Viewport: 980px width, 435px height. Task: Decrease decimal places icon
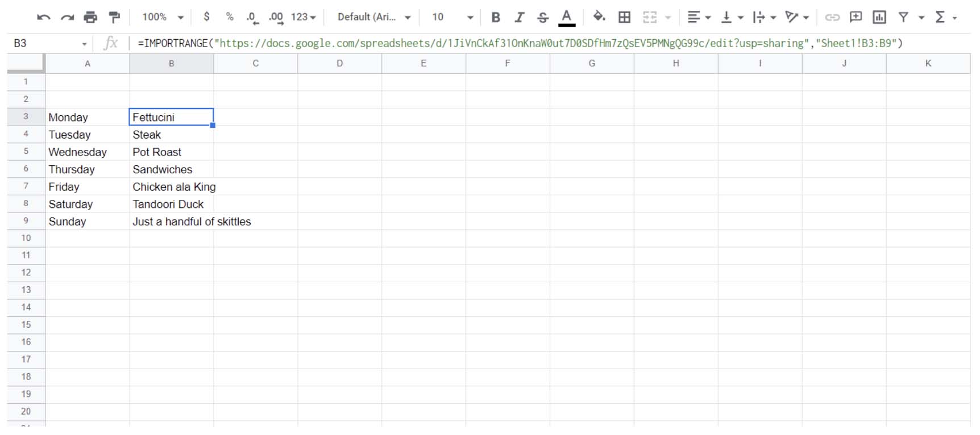pyautogui.click(x=253, y=18)
